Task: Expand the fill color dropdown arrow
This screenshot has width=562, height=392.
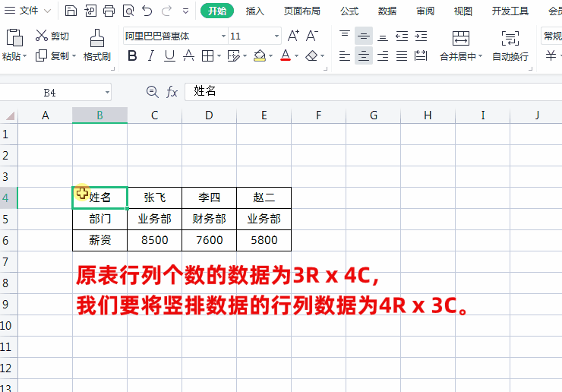Action: (x=270, y=56)
